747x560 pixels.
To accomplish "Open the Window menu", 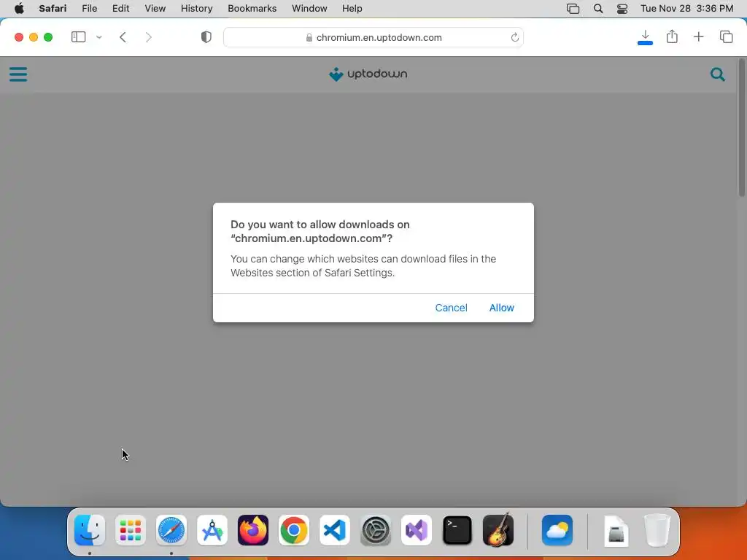I will point(309,9).
